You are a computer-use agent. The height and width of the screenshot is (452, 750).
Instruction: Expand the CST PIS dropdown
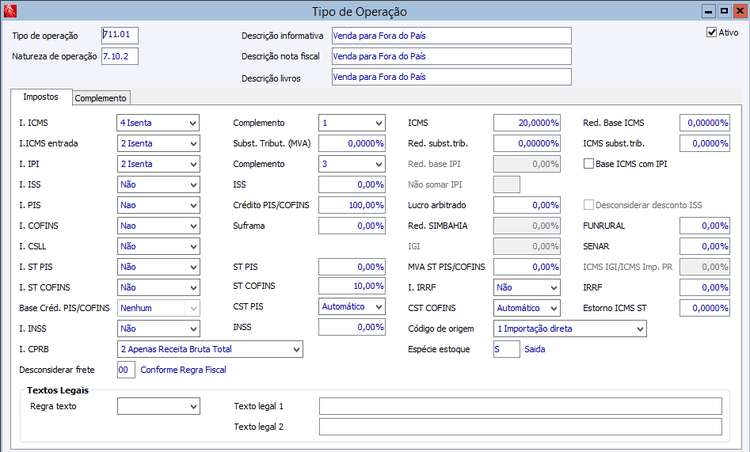[x=377, y=307]
